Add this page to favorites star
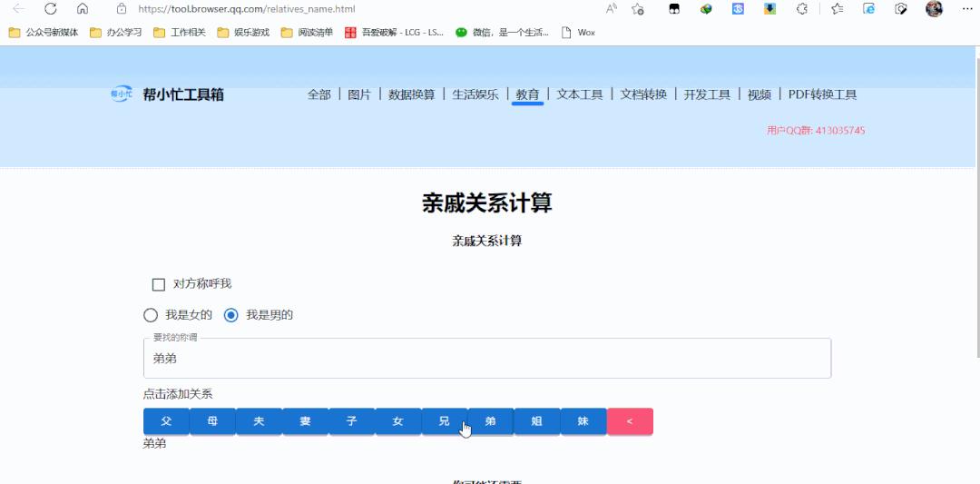Image resolution: width=980 pixels, height=484 pixels. point(638,9)
